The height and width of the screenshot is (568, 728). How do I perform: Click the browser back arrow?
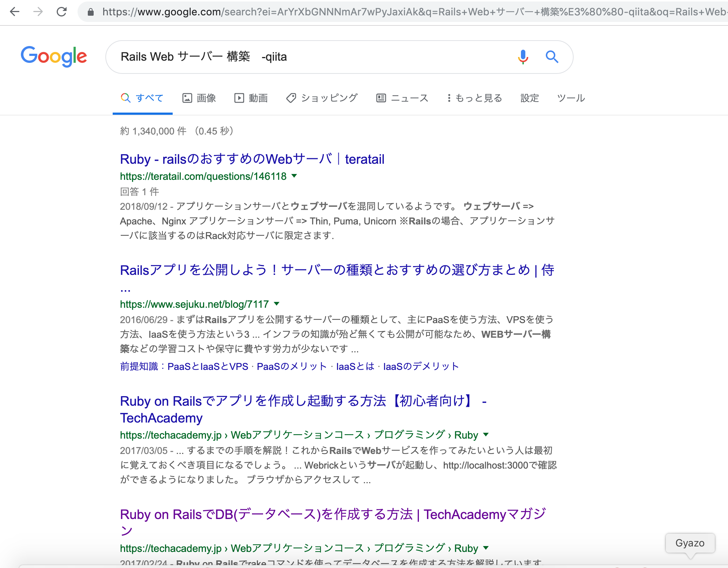point(15,12)
